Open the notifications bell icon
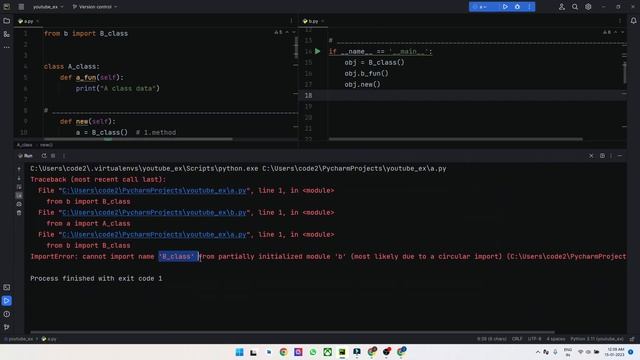640x360 pixels. (633, 21)
